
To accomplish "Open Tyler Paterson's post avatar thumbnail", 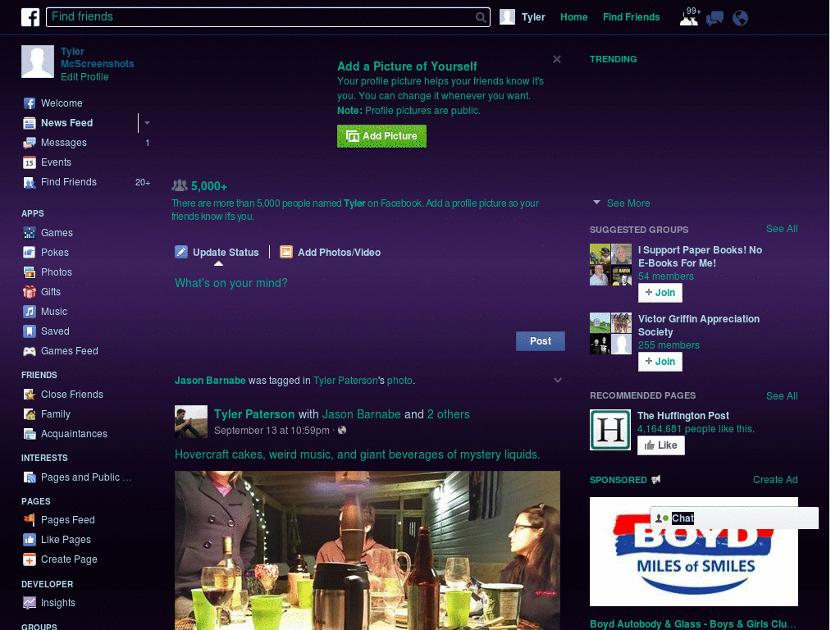I will (190, 422).
